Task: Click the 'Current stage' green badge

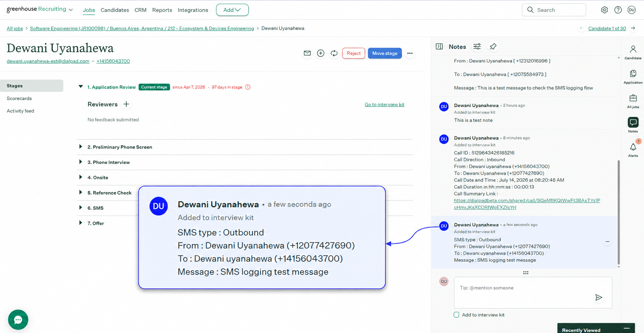Action: [x=154, y=87]
